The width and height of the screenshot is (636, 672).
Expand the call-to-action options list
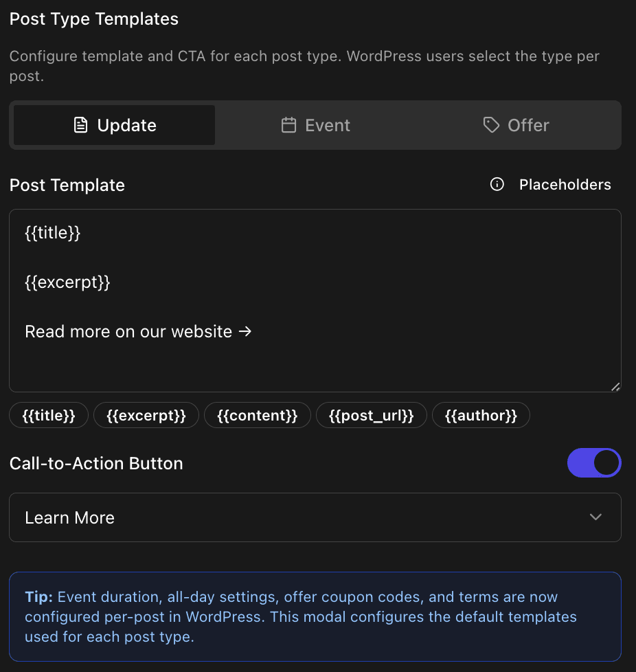[x=315, y=517]
